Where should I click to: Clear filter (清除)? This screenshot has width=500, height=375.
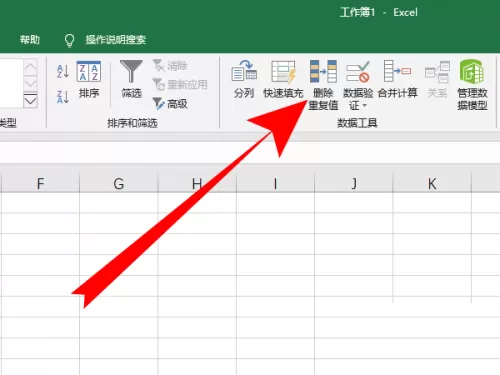[x=170, y=66]
